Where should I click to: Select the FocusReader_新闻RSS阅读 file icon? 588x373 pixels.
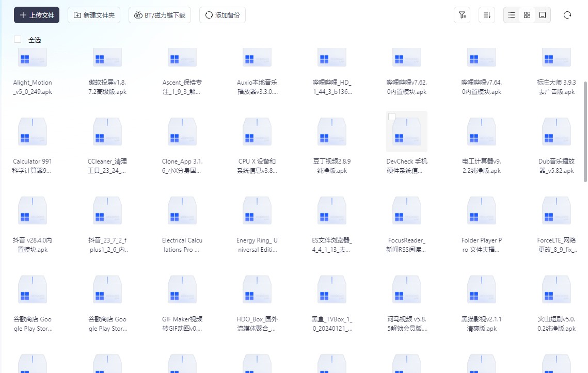click(407, 210)
